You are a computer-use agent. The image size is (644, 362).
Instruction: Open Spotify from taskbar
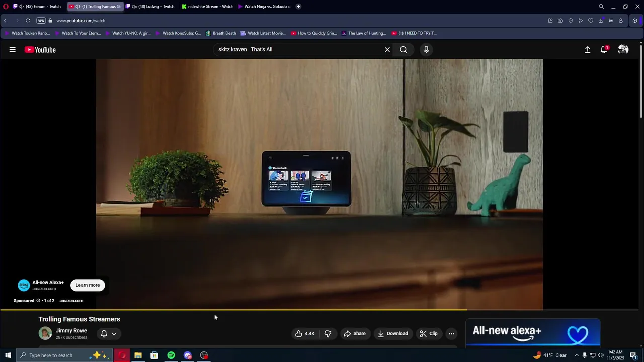tap(171, 355)
